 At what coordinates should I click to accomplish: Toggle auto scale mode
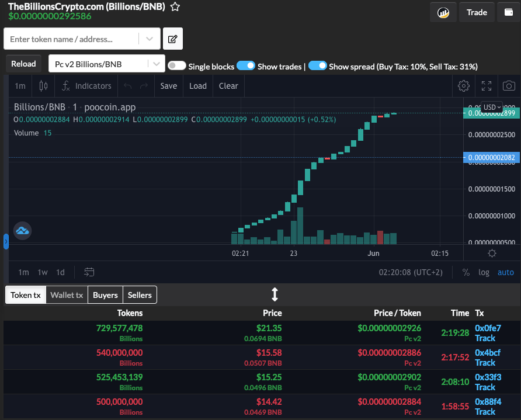[x=505, y=272]
